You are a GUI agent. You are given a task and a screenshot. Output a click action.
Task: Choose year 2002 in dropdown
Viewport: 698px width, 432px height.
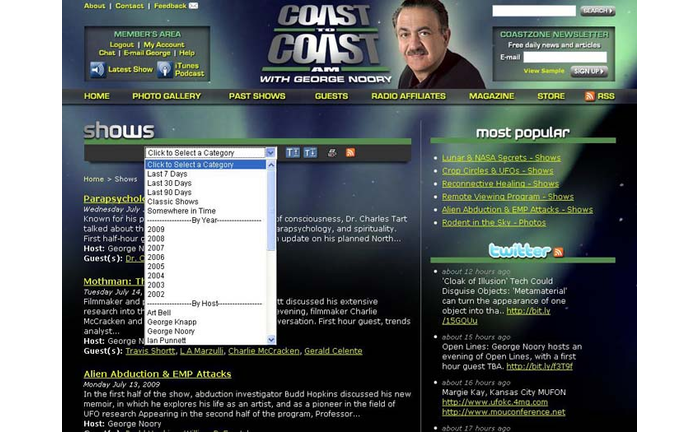tap(156, 294)
